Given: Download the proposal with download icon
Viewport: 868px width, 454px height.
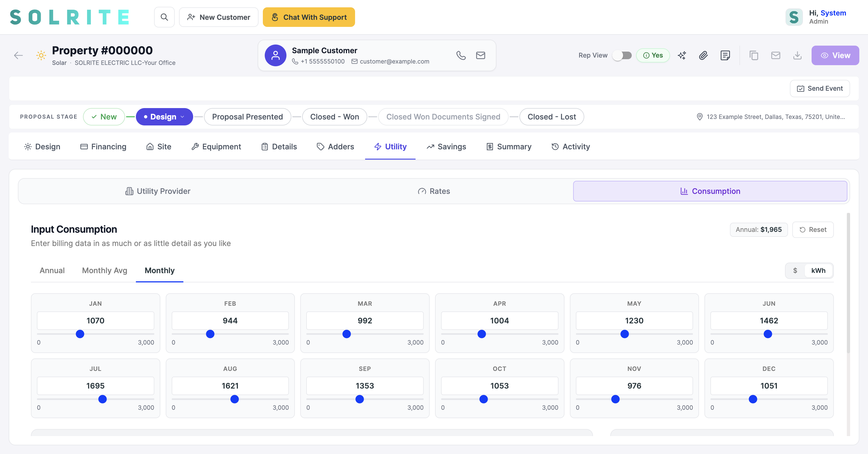Looking at the screenshot, I should (x=797, y=55).
